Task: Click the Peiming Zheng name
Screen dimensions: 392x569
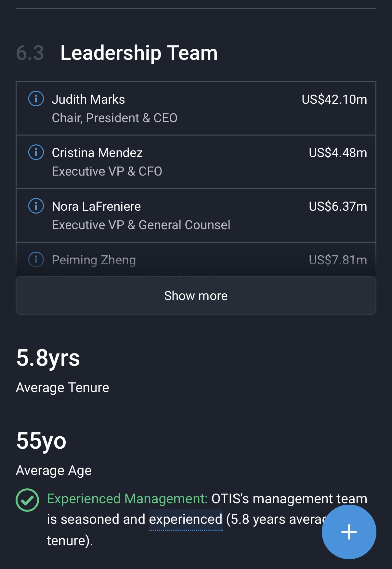Action: pyautogui.click(x=94, y=260)
